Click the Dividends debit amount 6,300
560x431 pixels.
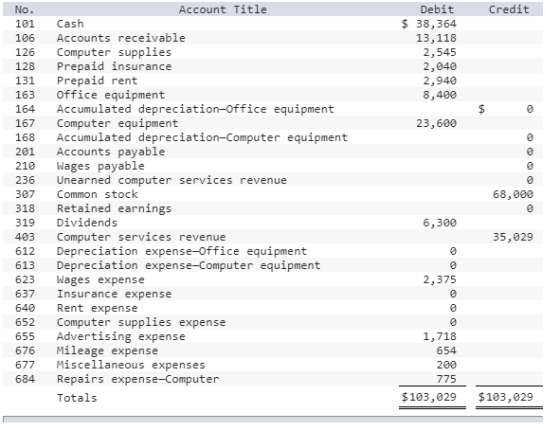coord(440,223)
